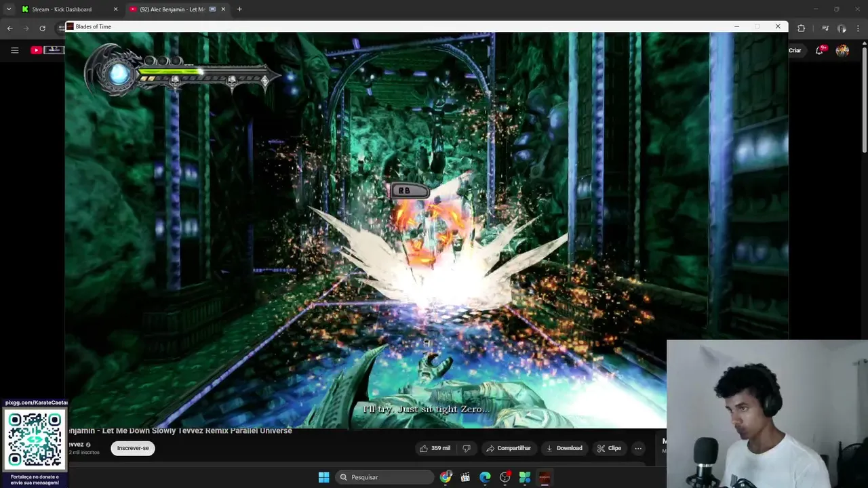Viewport: 868px width, 488px height.
Task: Select the Alec Benjamin YouTube tab
Action: pos(172,9)
